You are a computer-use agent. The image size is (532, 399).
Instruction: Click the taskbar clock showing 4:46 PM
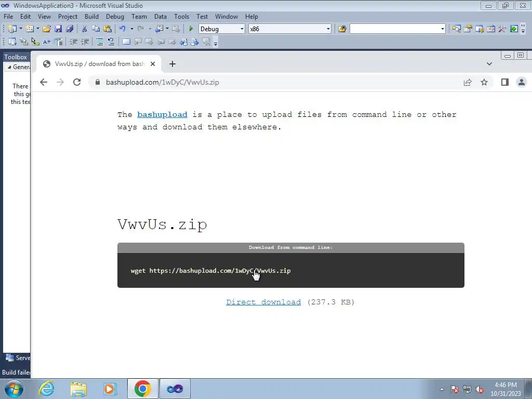coord(506,389)
